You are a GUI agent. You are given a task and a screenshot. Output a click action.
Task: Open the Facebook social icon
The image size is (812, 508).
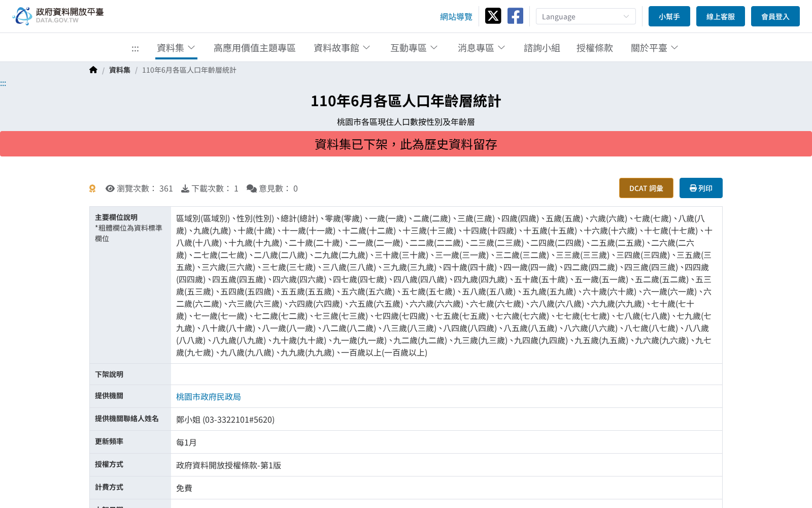pyautogui.click(x=515, y=16)
